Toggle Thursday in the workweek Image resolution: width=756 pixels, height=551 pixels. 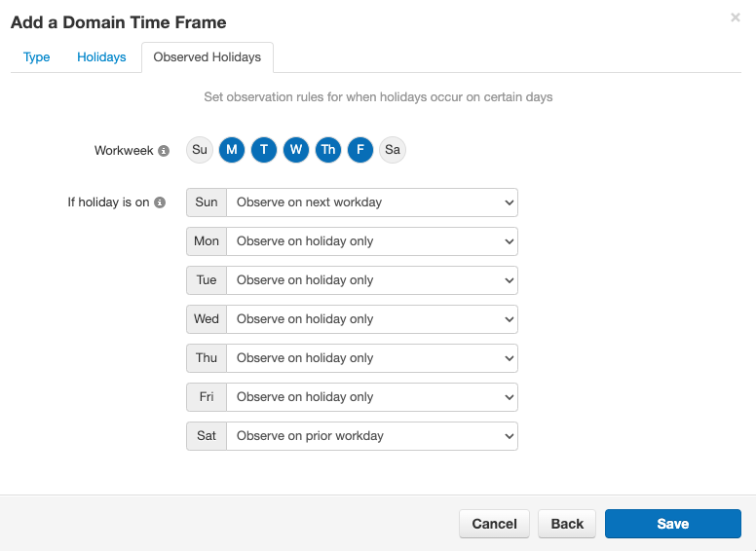[x=328, y=150]
